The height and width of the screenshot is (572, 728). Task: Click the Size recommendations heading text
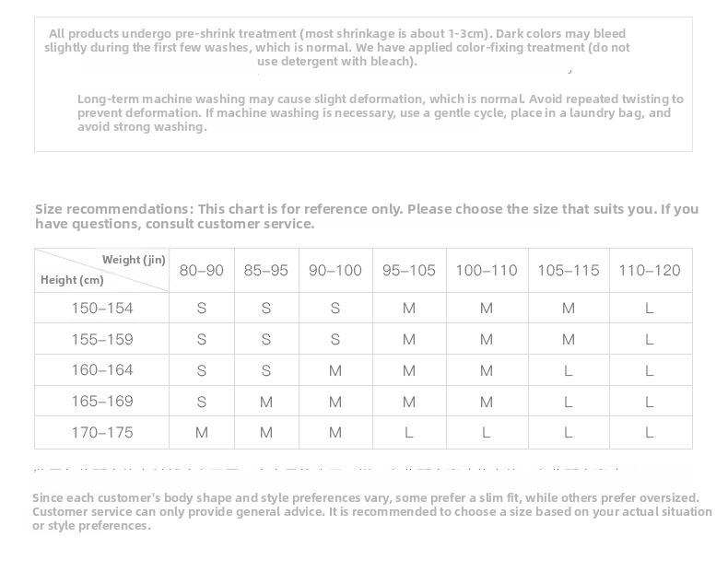pyautogui.click(x=367, y=216)
